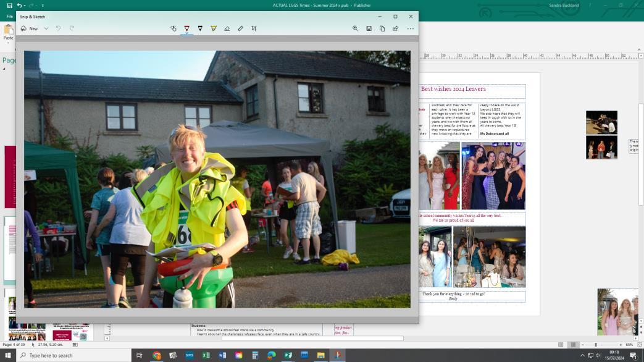Share the snip
This screenshot has width=644, height=362.
coord(396,28)
